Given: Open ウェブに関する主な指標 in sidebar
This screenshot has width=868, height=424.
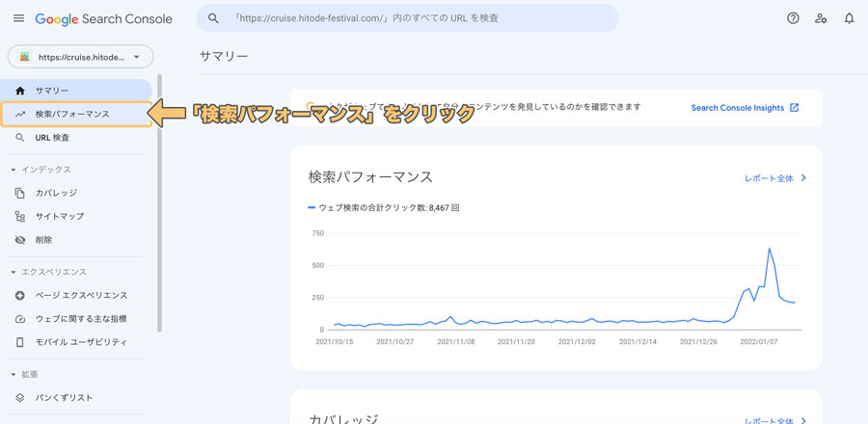Looking at the screenshot, I should [76, 319].
